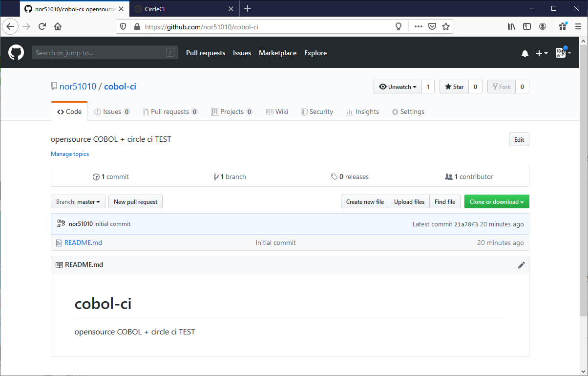Open Marketplace in GitHub header

(277, 53)
